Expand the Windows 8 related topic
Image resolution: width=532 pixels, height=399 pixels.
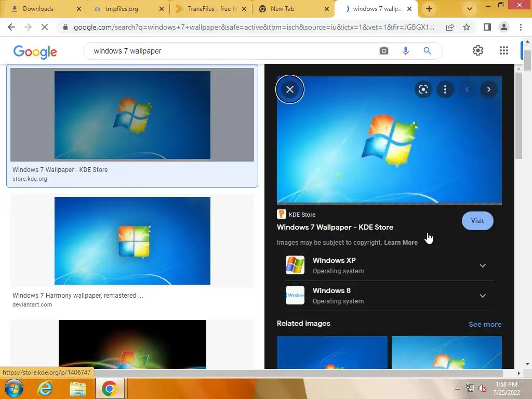pyautogui.click(x=483, y=296)
